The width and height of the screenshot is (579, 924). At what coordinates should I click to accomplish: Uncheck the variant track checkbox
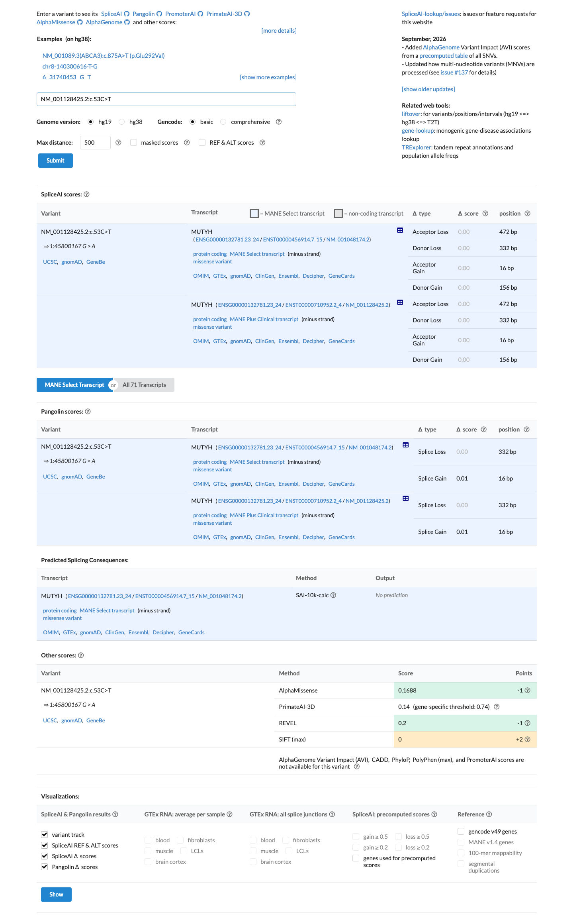[x=45, y=834]
